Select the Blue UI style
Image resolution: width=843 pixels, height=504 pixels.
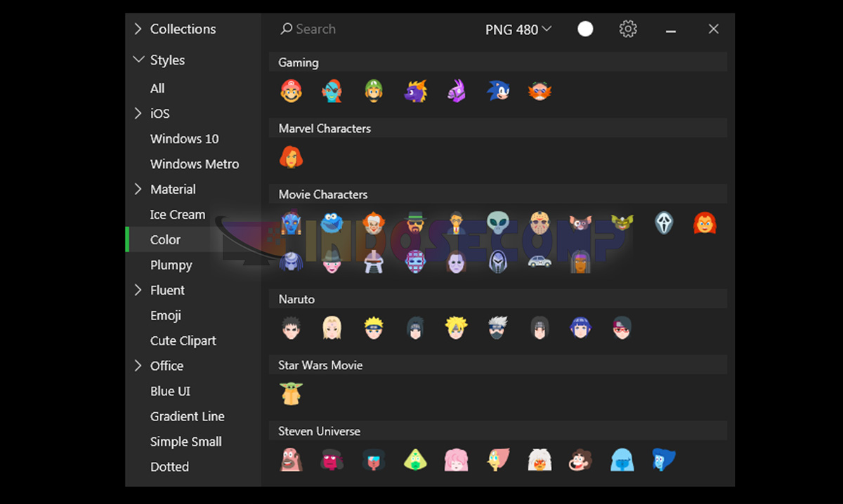pyautogui.click(x=171, y=392)
